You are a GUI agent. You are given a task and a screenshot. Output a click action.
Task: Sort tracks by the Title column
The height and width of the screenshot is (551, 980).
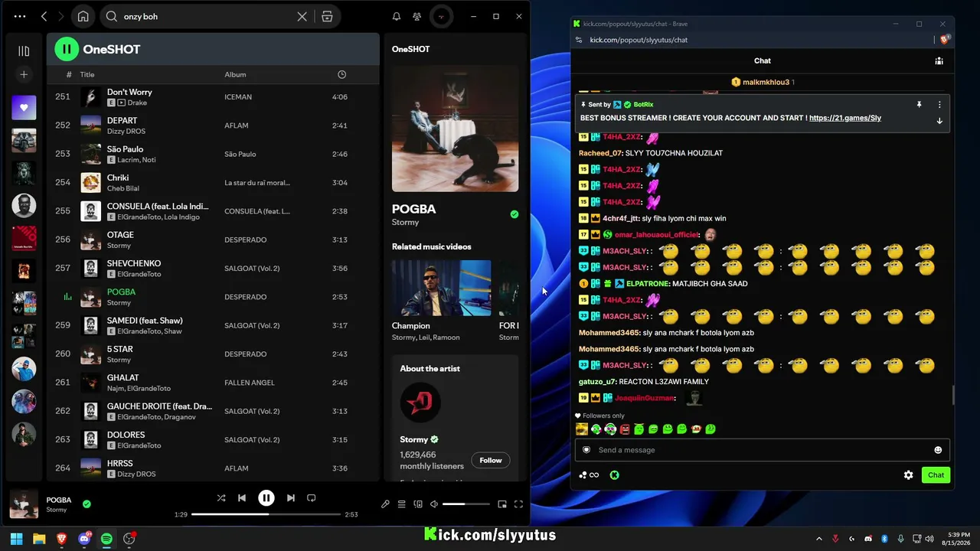tap(87, 74)
